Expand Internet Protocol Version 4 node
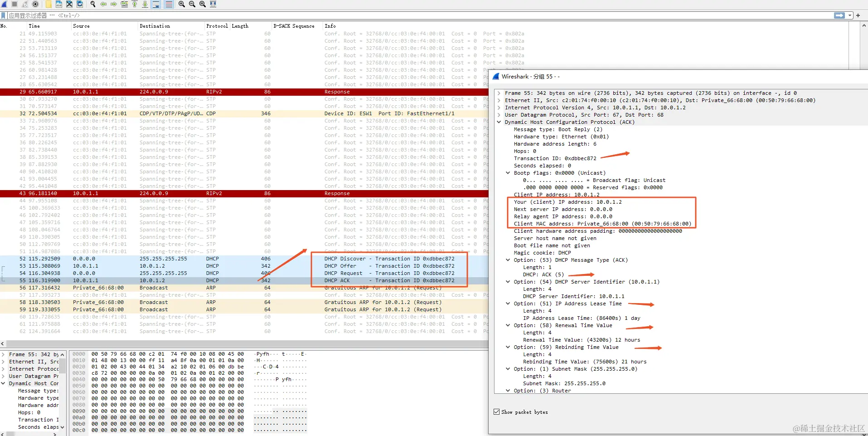The image size is (868, 436). [499, 108]
